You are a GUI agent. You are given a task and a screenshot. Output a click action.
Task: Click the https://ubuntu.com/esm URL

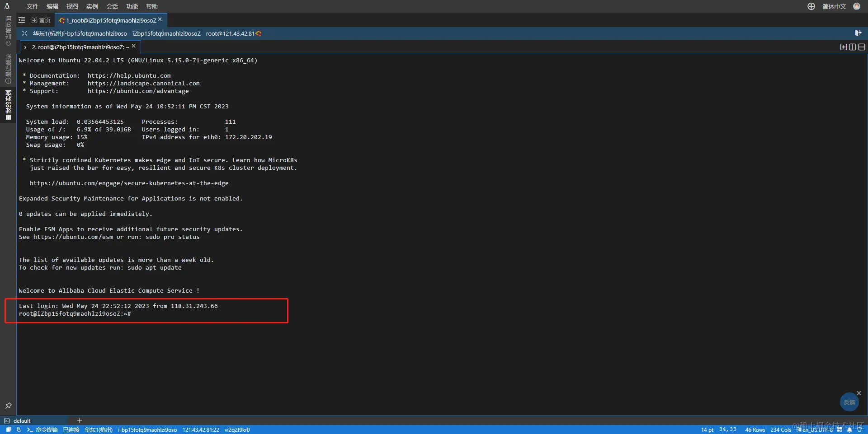73,237
